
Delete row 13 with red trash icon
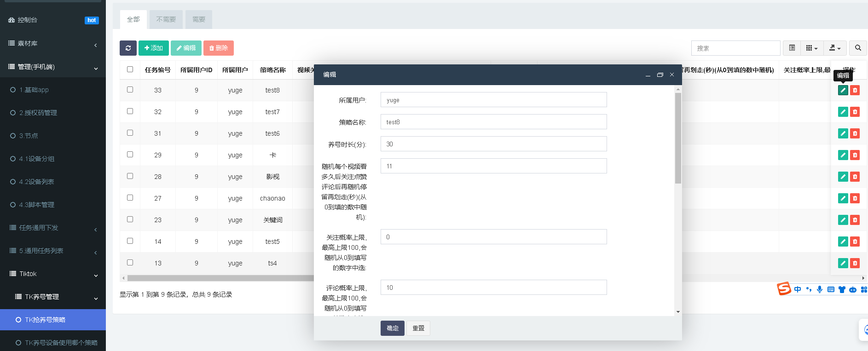[x=855, y=263]
